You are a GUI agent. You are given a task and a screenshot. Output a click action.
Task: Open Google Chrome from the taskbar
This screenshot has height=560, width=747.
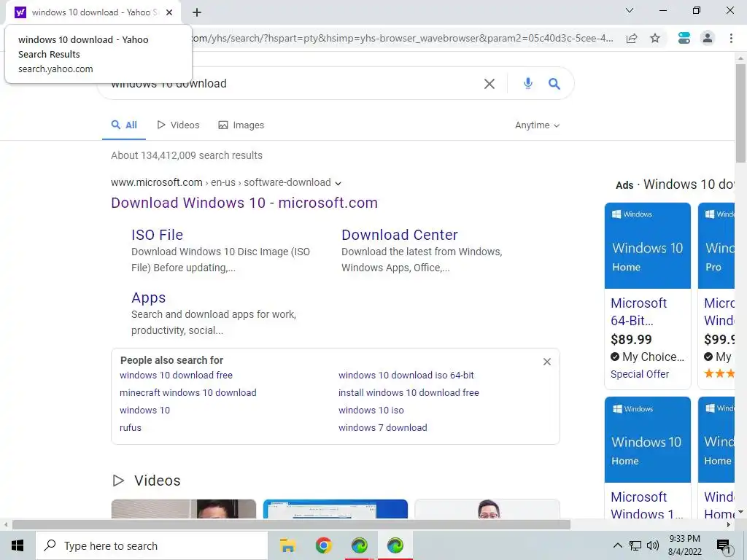click(x=323, y=545)
